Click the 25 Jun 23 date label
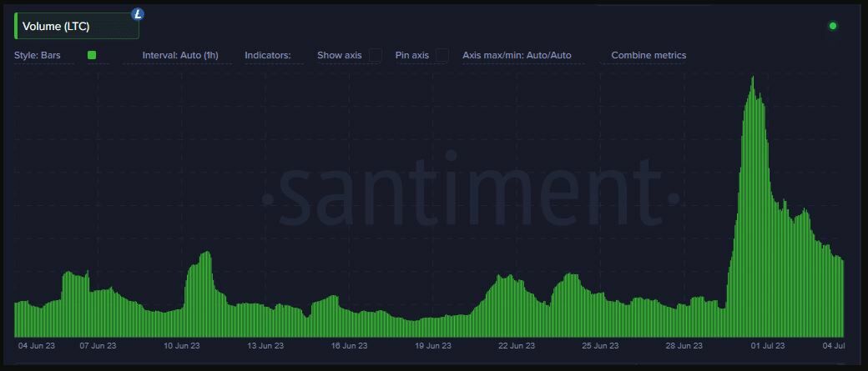 coord(601,346)
